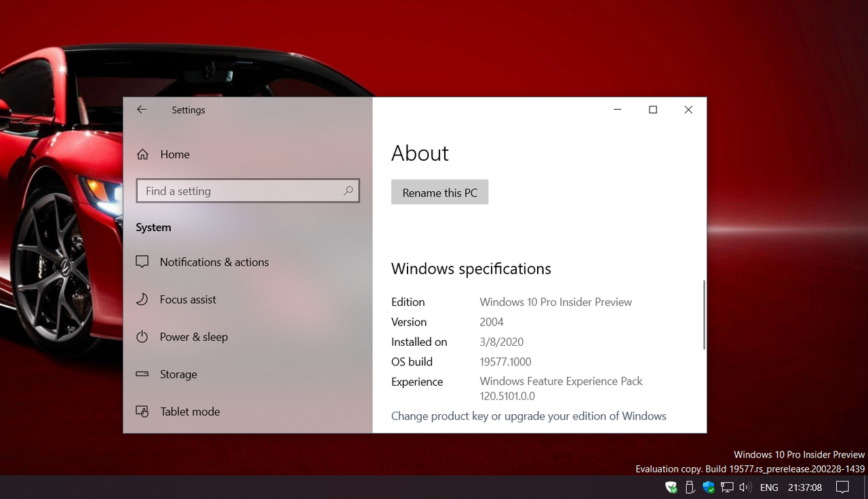Open the taskbar clock showing 21:37:08

(x=805, y=487)
